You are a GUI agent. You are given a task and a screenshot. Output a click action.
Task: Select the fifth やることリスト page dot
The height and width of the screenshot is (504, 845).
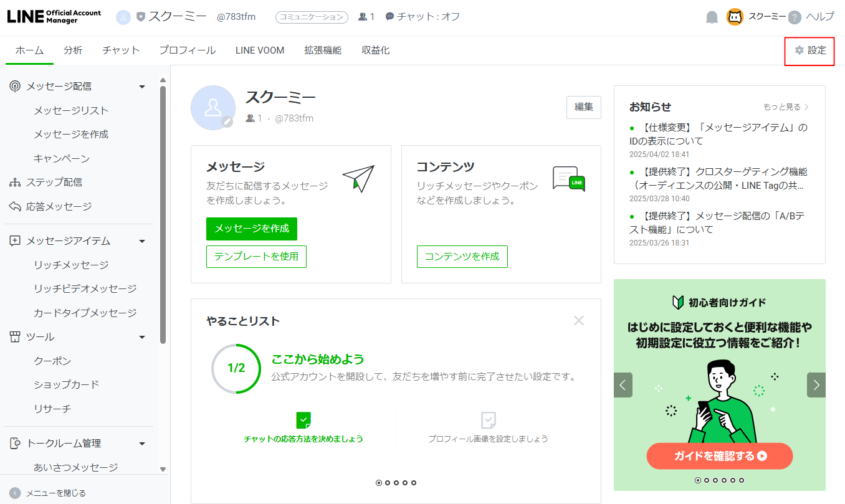413,483
